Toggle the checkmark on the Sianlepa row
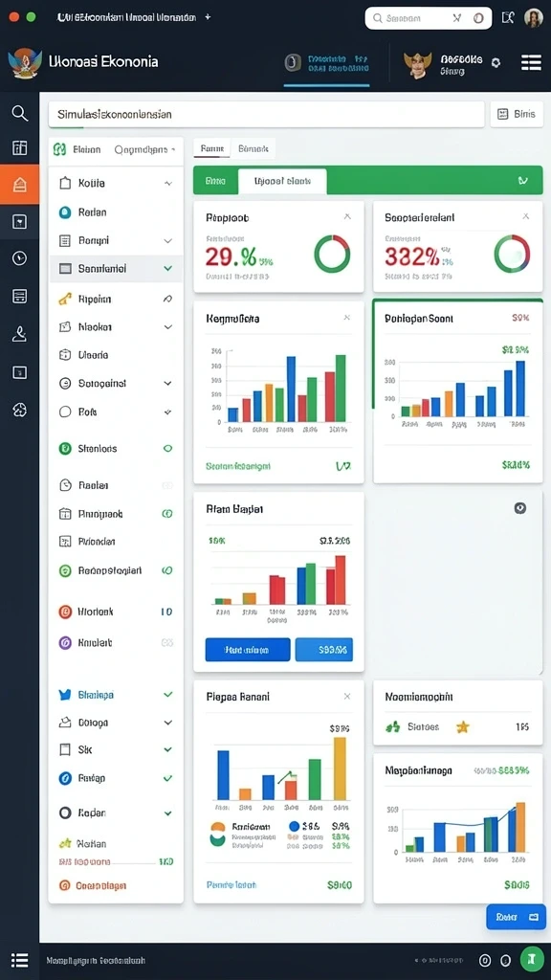 [167, 695]
